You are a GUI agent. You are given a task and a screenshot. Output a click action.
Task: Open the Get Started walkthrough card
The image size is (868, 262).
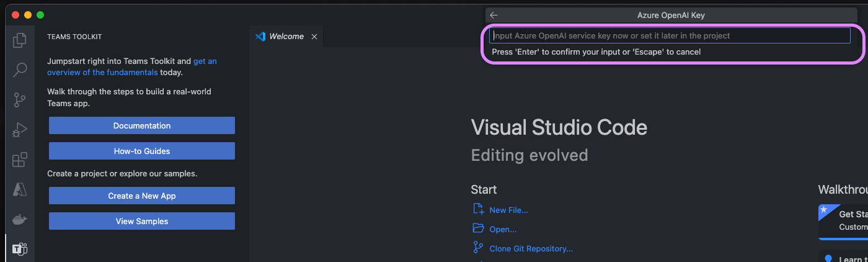843,221
